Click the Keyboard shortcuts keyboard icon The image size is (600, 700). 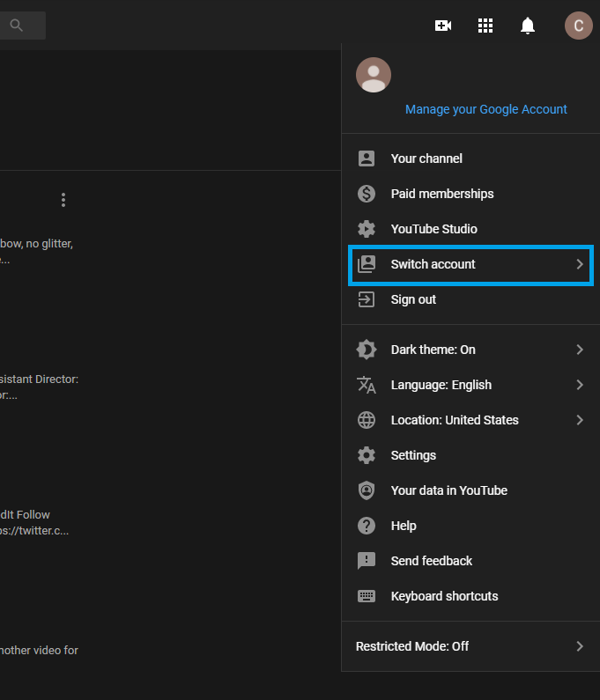click(367, 596)
